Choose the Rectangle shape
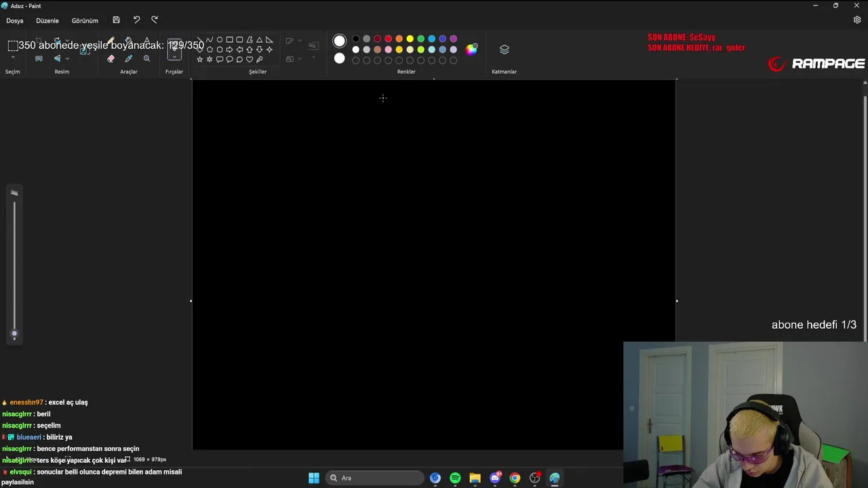Viewport: 868px width, 488px height. [x=229, y=39]
